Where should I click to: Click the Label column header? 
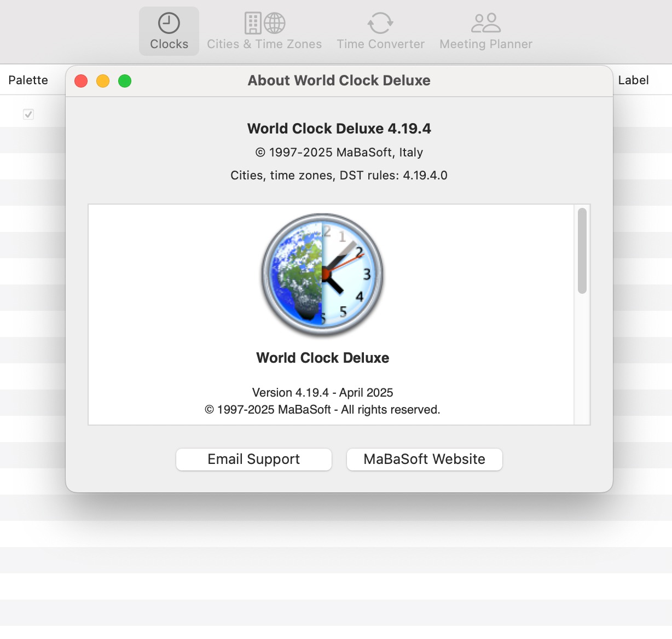[633, 80]
